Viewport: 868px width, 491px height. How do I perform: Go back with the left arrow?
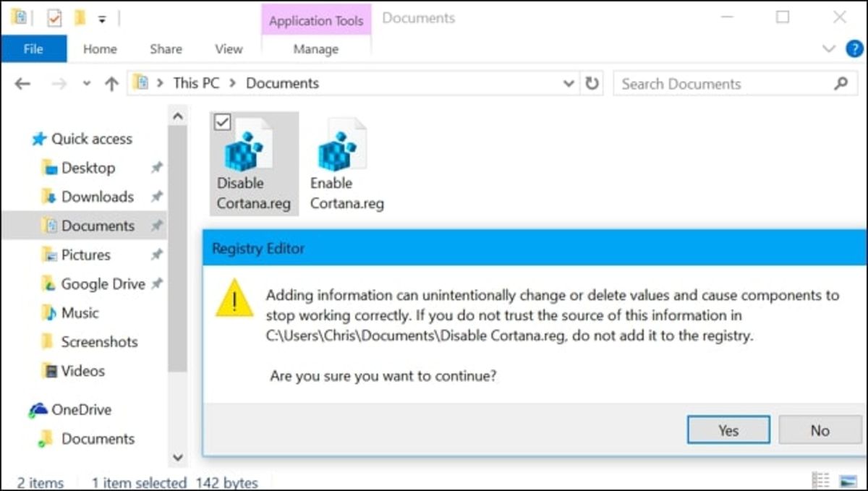click(22, 84)
